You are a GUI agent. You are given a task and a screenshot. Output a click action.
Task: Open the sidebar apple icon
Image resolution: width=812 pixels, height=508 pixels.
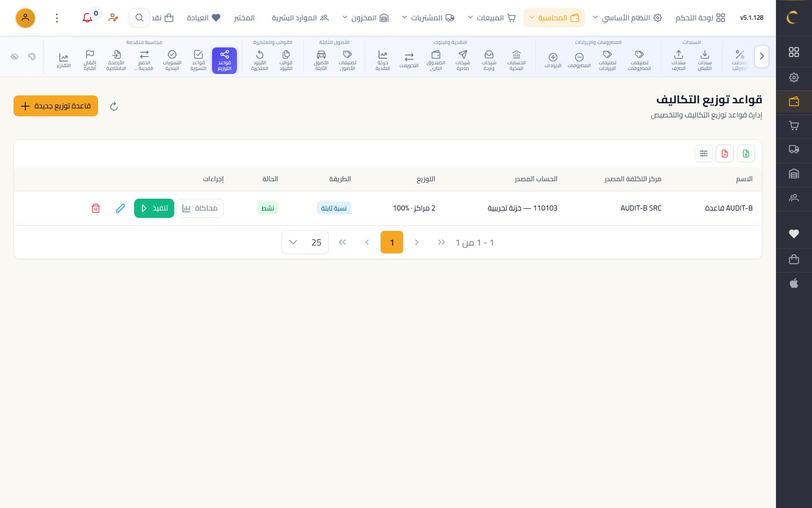pyautogui.click(x=794, y=283)
